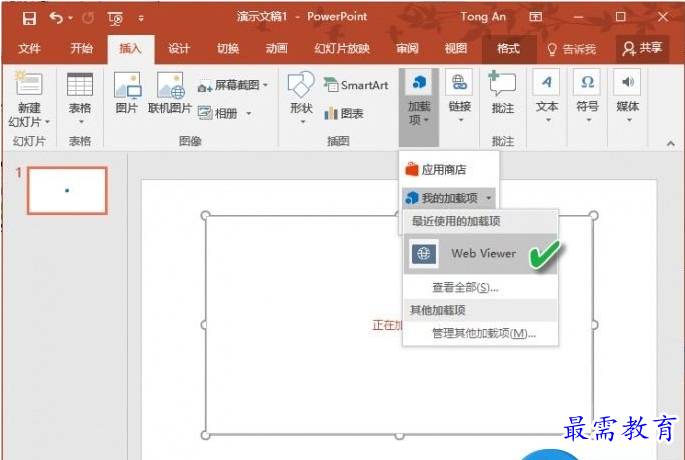Click the 告诉我 search box

coord(571,49)
